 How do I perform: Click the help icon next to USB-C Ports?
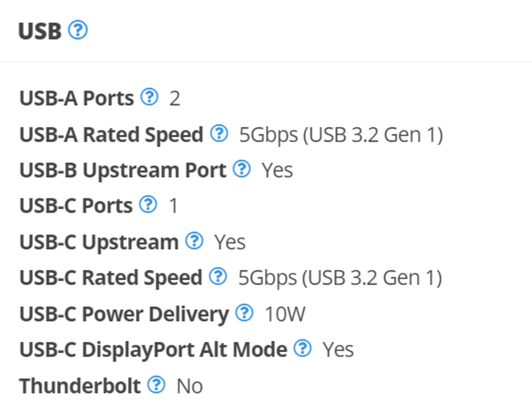tap(148, 204)
